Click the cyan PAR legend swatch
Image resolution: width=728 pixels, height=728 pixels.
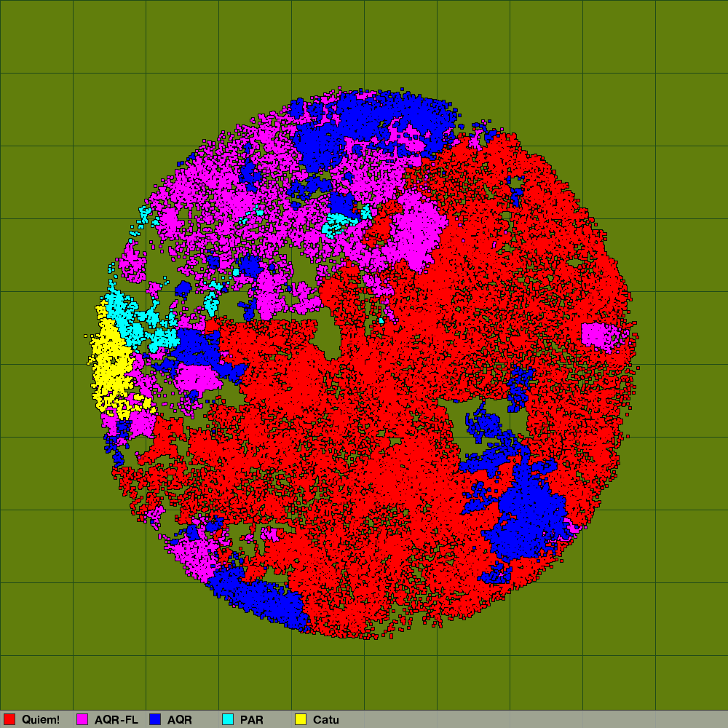[228, 719]
